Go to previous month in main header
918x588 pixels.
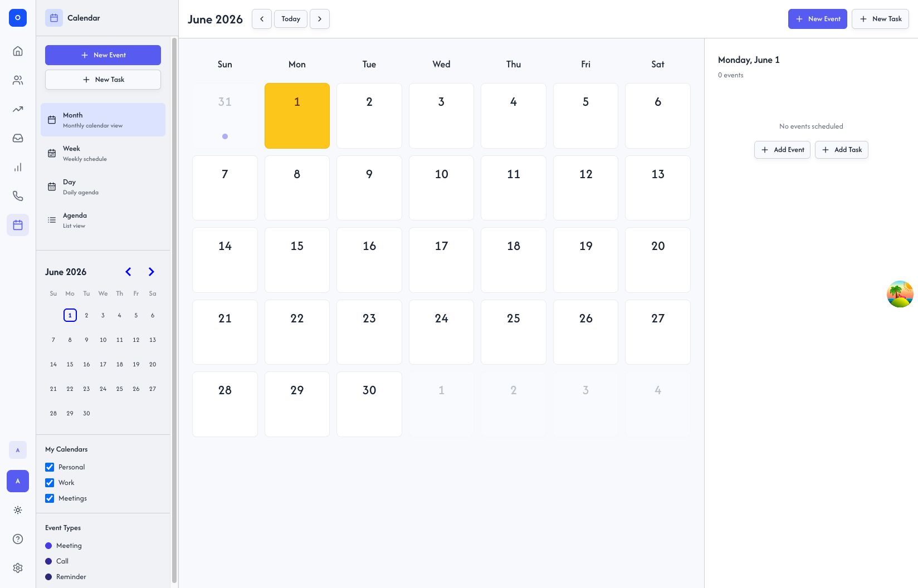coord(262,19)
